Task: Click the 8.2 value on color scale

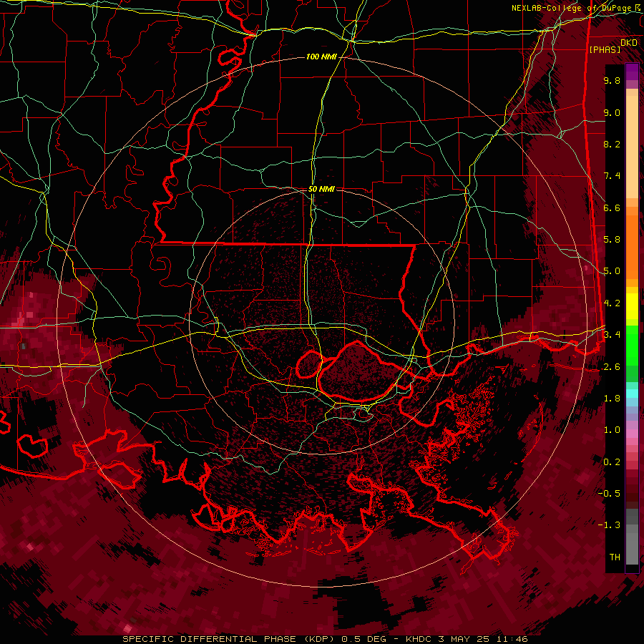Action: [x=612, y=144]
